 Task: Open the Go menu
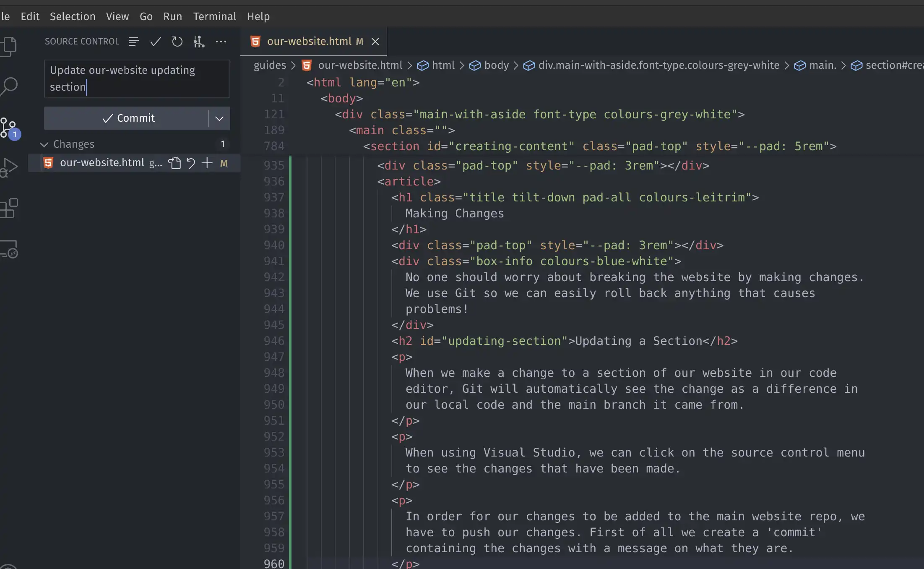click(x=146, y=16)
